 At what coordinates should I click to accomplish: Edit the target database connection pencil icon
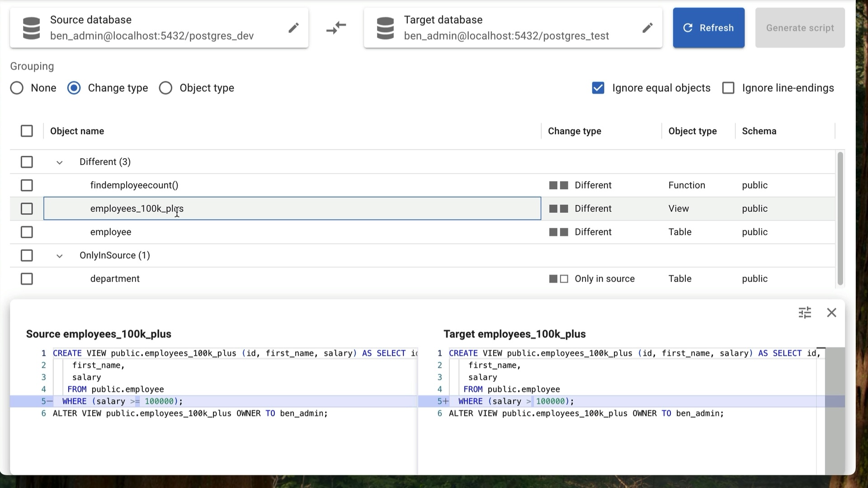[647, 28]
